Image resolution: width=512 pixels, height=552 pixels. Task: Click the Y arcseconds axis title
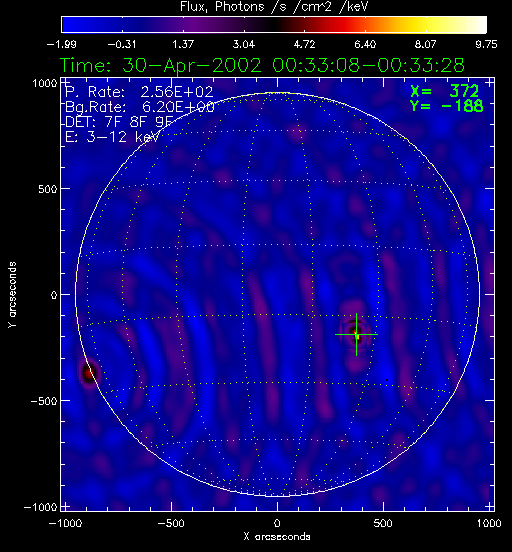(x=12, y=295)
